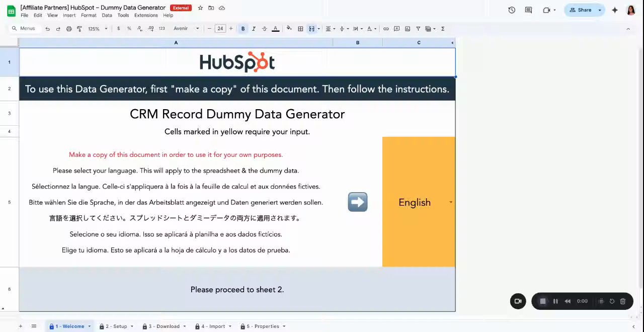Decrease decimal places
644x332 pixels.
[x=139, y=29]
